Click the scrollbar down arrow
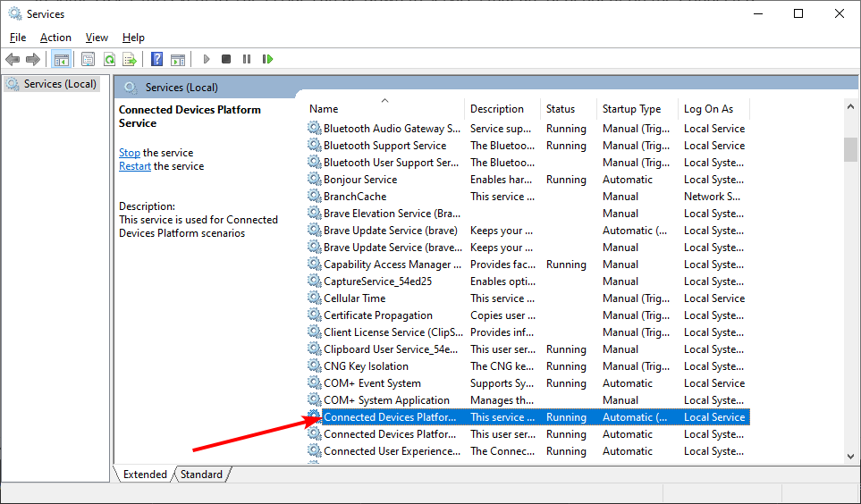 pyautogui.click(x=850, y=457)
